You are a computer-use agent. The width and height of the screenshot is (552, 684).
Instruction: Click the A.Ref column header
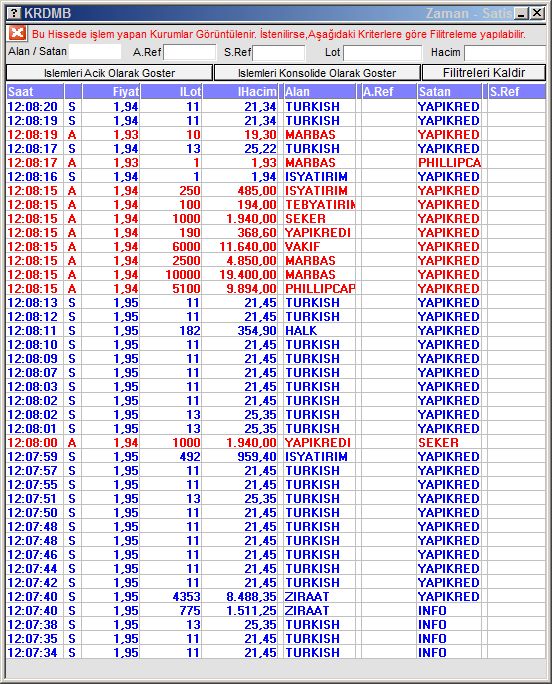(x=388, y=92)
